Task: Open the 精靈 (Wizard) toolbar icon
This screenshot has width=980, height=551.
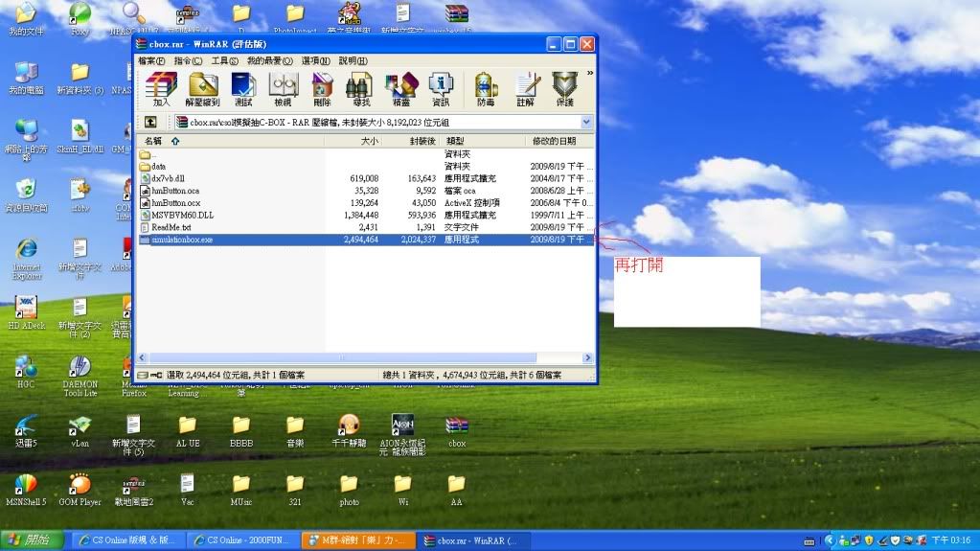Action: 400,88
